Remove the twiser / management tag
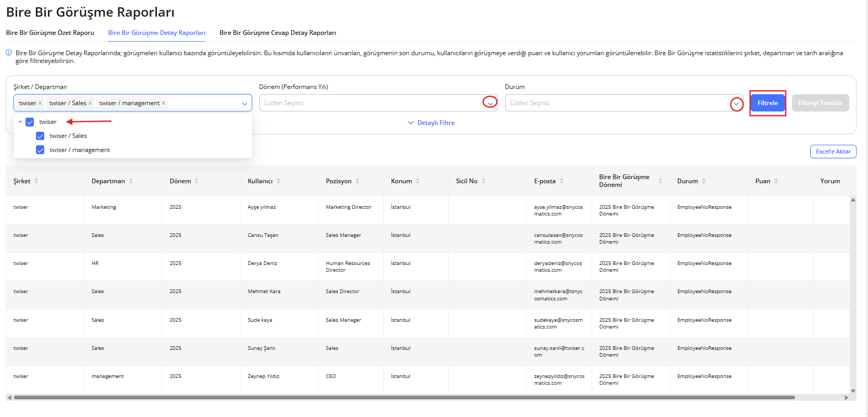868x417 pixels. [163, 103]
